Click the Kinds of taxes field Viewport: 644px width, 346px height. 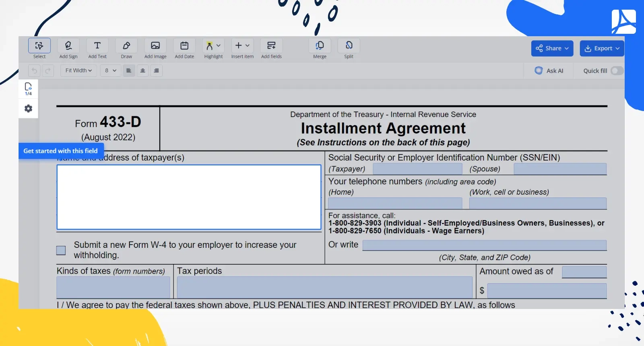(x=113, y=287)
